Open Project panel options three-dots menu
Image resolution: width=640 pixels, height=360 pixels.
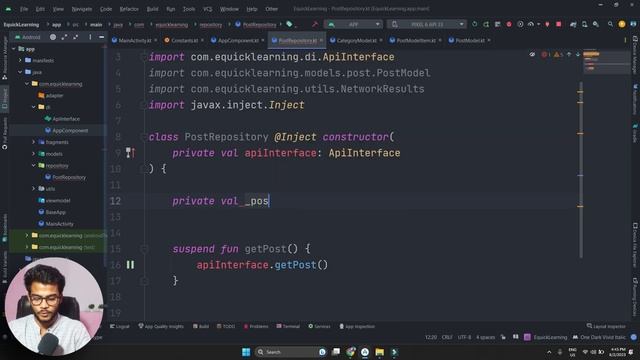click(x=90, y=37)
